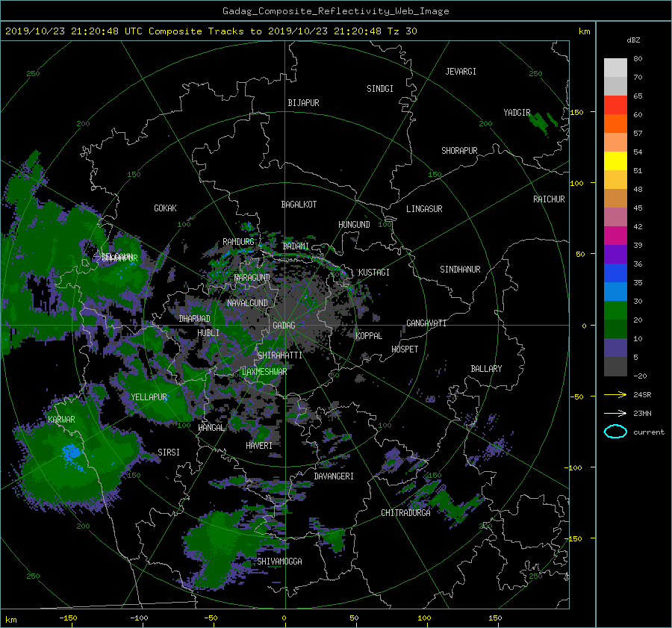Click the NARAGUND city label
This screenshot has height=628, width=672.
pos(252,278)
